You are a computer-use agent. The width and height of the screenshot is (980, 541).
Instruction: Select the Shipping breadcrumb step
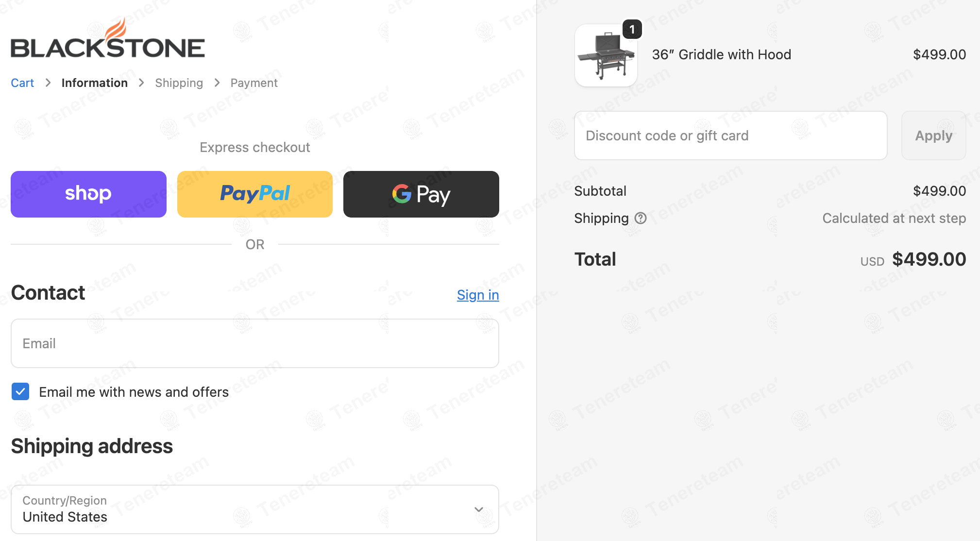179,83
